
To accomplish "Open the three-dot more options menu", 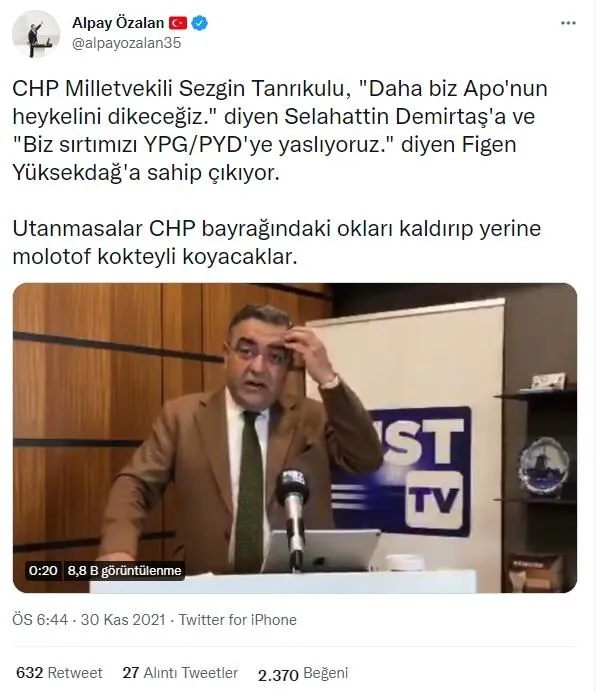I will pyautogui.click(x=568, y=23).
